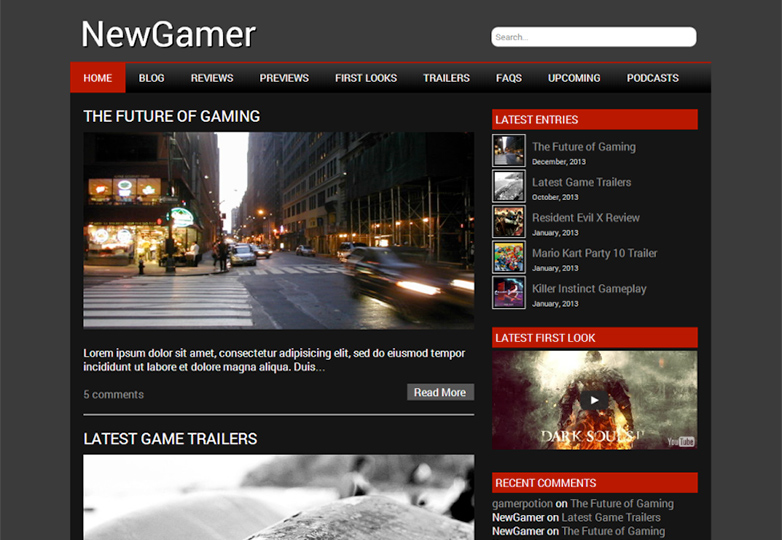
Task: Open the Killer Instinct Gameplay thumbnail
Action: tap(508, 293)
